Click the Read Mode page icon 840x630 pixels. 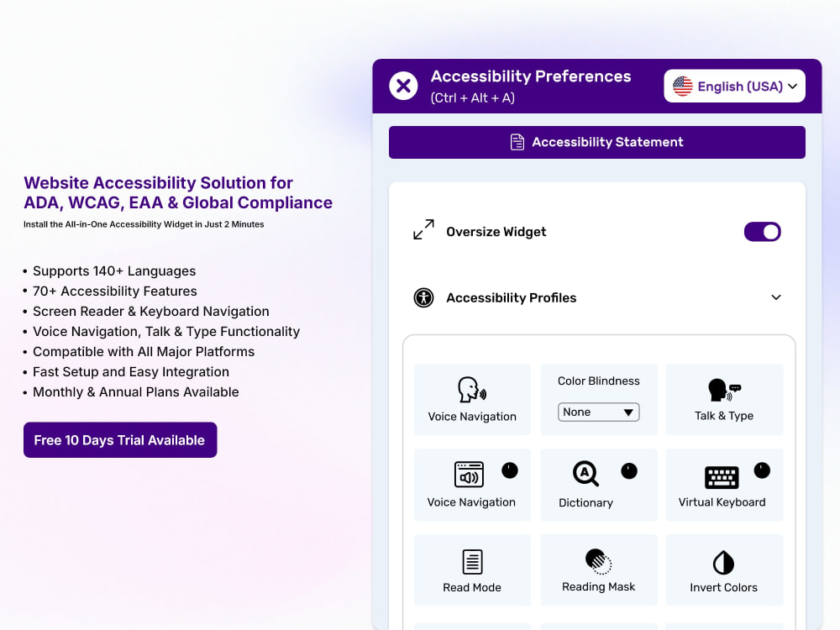[472, 562]
